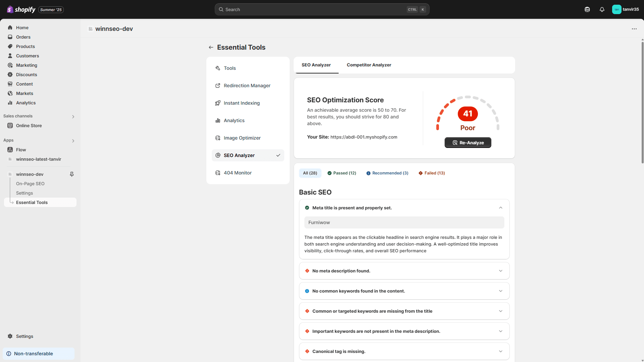Click the Redirection Manager icon
644x362 pixels.
218,86
